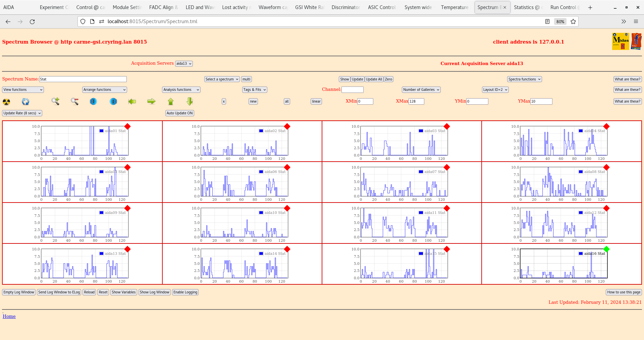This screenshot has height=340, width=644.
Task: Click the blue refresh arrows icon
Action: click(25, 102)
